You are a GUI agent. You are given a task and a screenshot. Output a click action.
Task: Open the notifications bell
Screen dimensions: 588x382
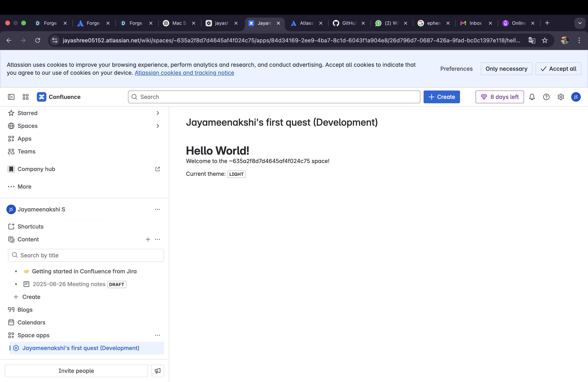click(532, 97)
